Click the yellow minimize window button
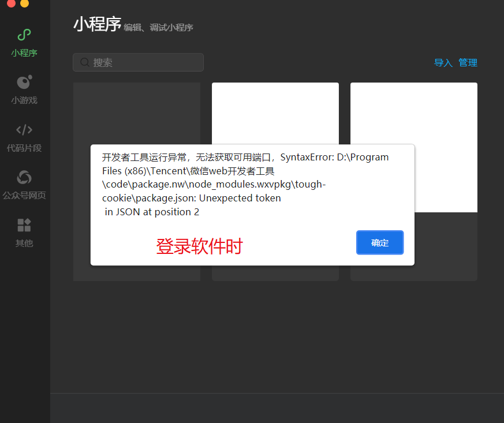Screen dimensions: 504x423 (x=24, y=3)
